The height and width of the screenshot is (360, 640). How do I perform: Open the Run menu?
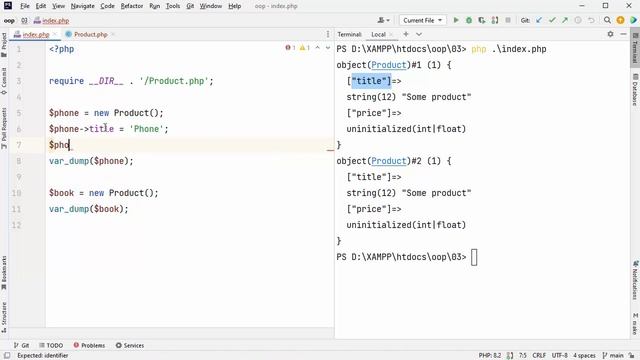154,6
